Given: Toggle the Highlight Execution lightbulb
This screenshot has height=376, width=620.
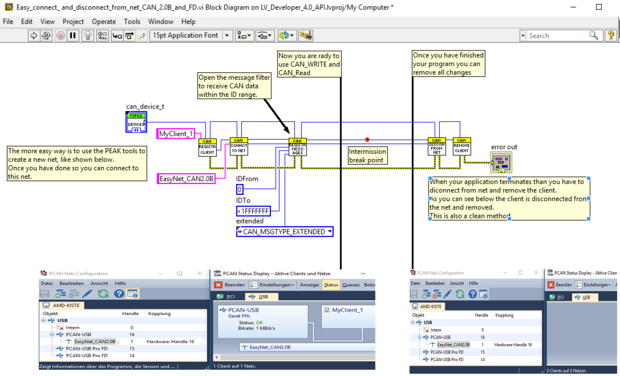Looking at the screenshot, I should (88, 36).
